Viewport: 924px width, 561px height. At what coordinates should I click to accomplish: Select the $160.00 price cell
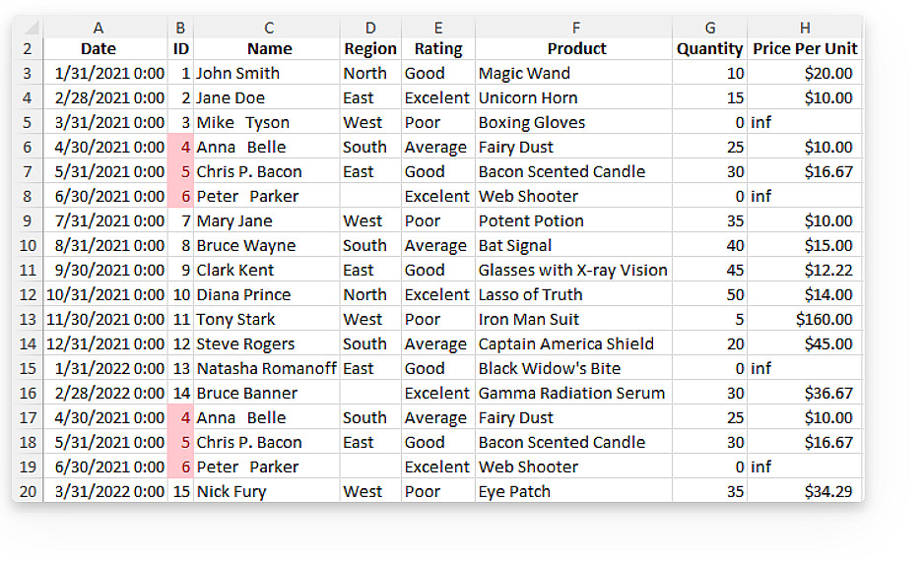[x=804, y=319]
